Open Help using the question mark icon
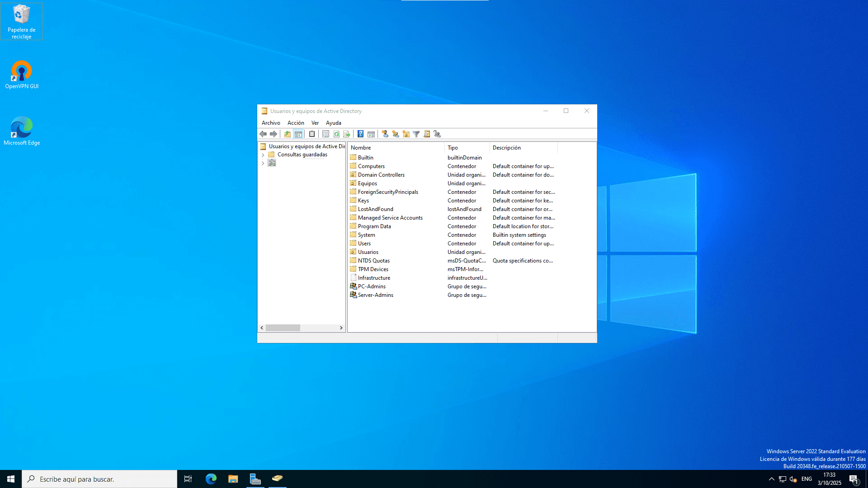This screenshot has height=488, width=868. point(360,134)
